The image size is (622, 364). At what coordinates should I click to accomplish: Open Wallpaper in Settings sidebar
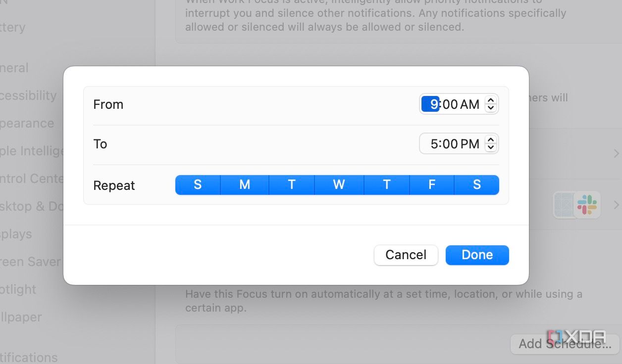(x=21, y=317)
